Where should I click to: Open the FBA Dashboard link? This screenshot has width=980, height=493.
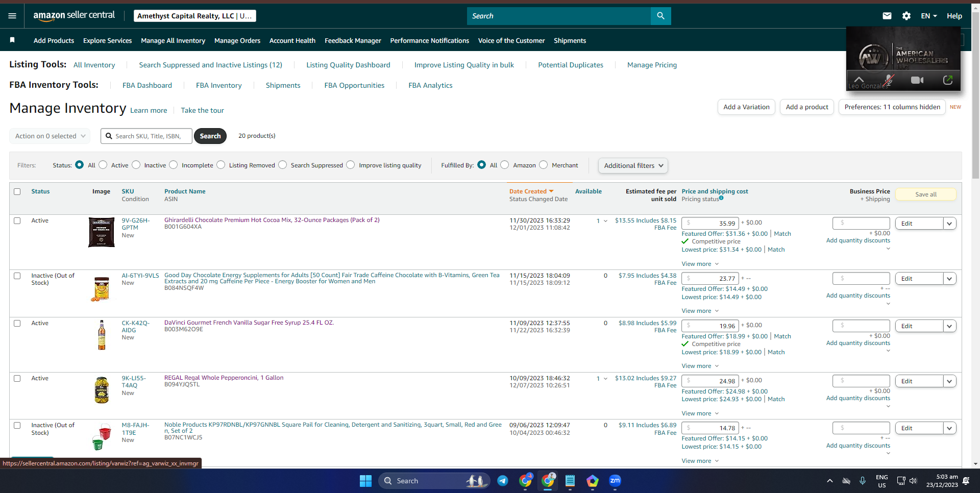[x=147, y=85]
